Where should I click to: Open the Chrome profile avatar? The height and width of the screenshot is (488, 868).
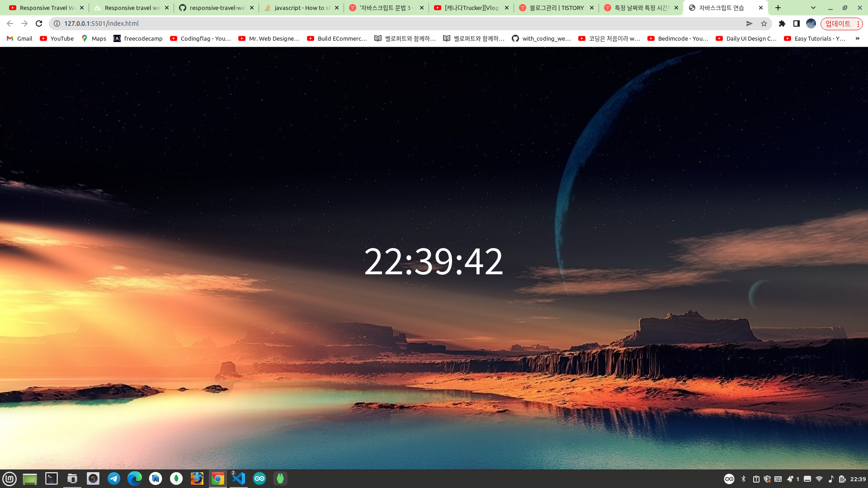pos(811,23)
